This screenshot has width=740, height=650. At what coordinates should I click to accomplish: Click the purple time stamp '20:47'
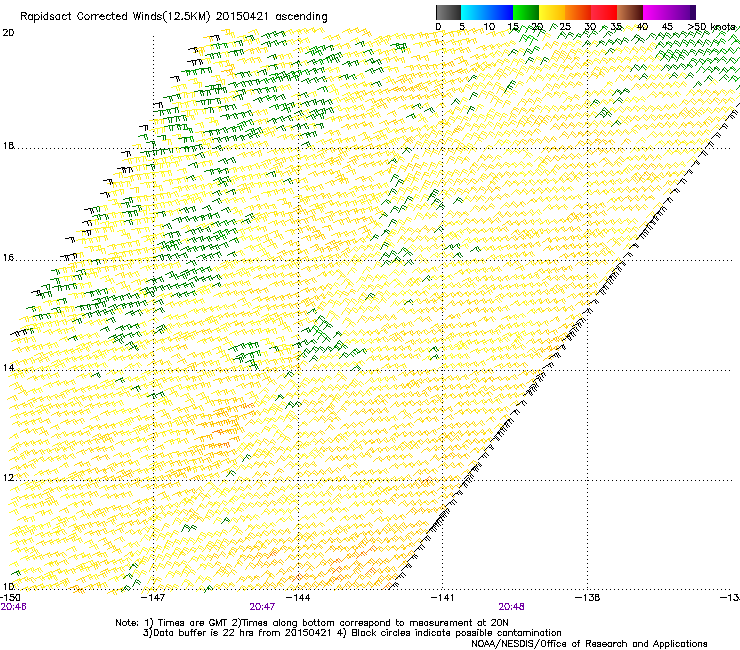262,607
